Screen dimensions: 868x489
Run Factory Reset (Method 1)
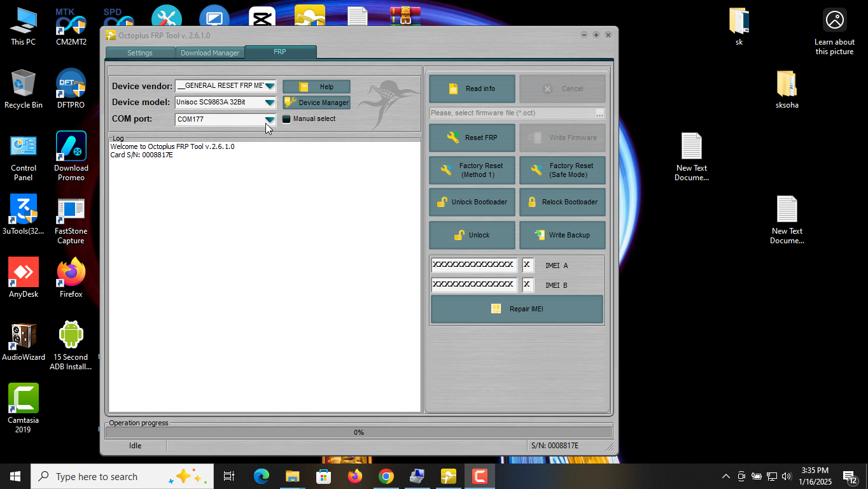[x=472, y=170]
